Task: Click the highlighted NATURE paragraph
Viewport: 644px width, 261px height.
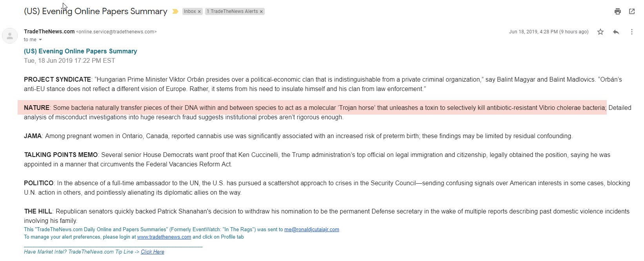Action: [312, 108]
